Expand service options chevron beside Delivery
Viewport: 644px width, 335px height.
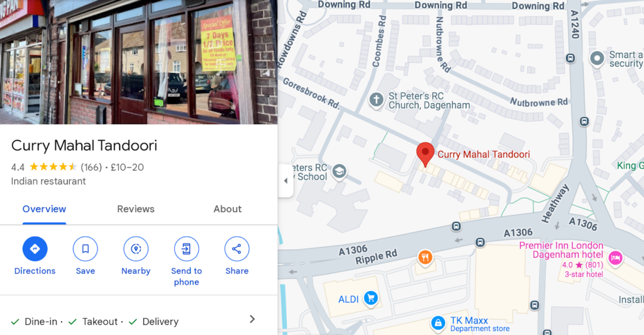tap(252, 319)
